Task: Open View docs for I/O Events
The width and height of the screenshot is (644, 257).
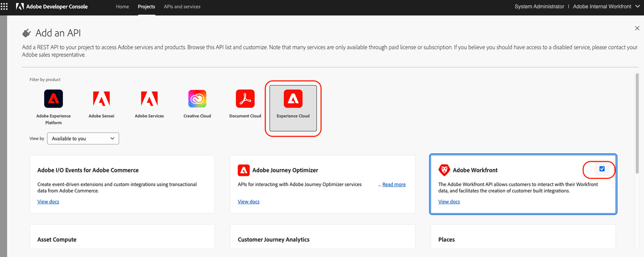Action: [48, 202]
